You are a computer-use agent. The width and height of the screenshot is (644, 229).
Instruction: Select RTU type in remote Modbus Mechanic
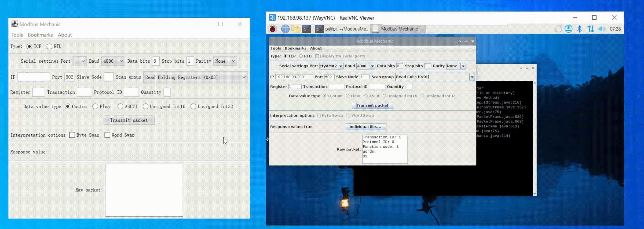(x=301, y=56)
